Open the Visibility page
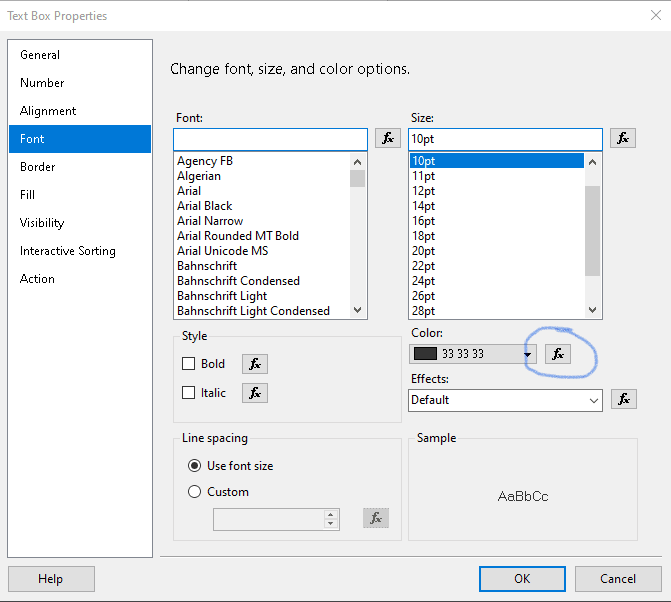This screenshot has width=671, height=602. pos(42,223)
